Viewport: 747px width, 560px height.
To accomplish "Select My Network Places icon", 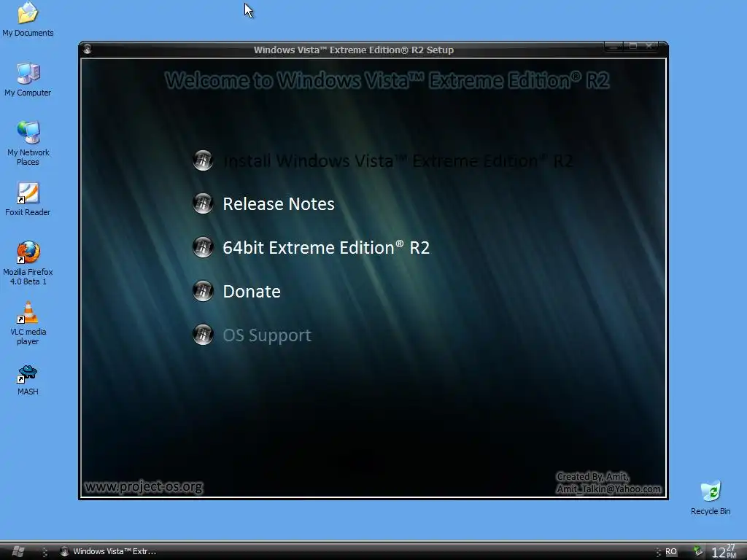I will (x=28, y=144).
